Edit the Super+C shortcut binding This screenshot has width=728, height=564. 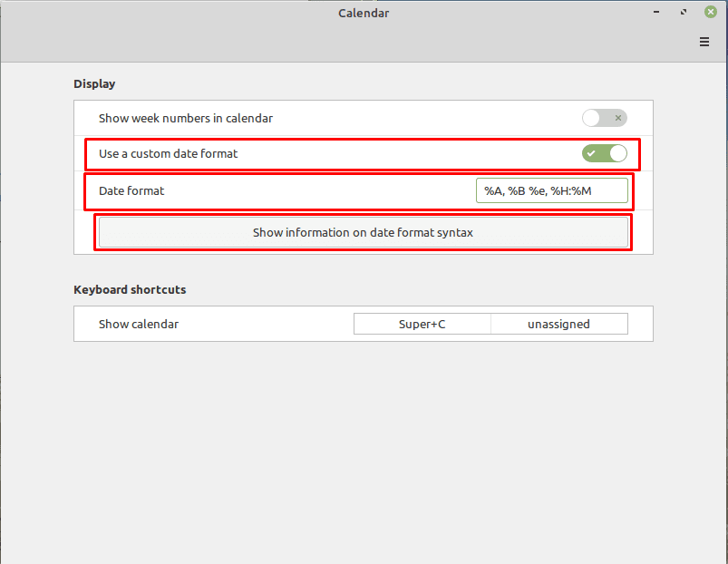(x=422, y=324)
